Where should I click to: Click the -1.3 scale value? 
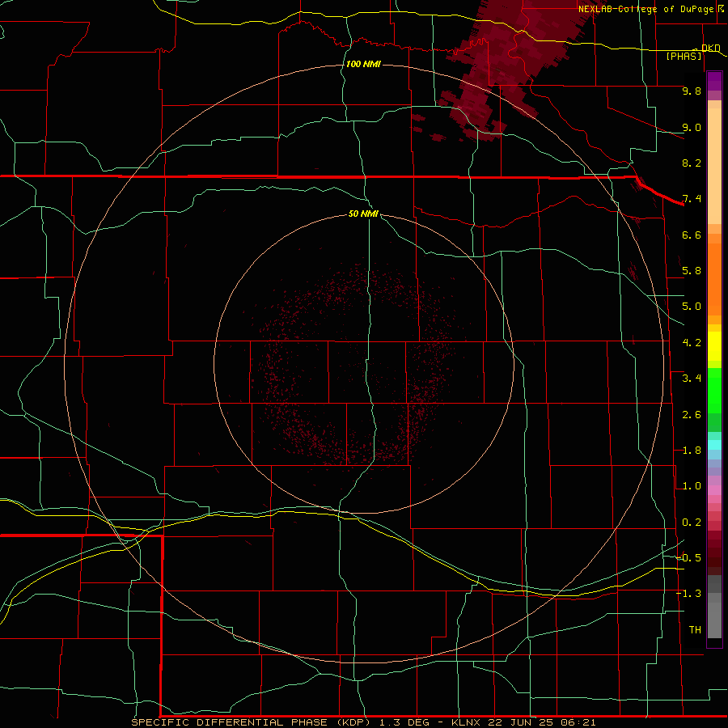coord(689,594)
